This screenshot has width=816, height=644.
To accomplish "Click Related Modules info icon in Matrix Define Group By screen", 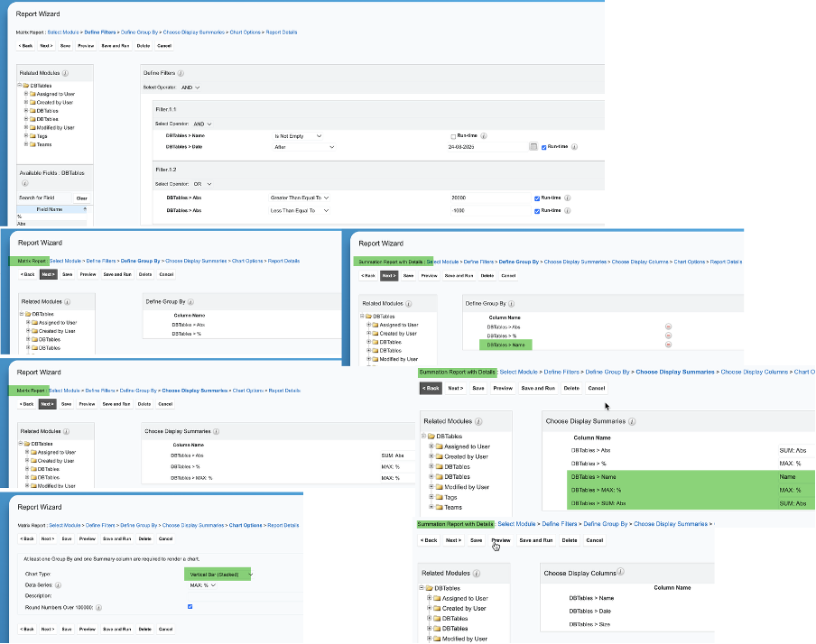I will (x=67, y=302).
